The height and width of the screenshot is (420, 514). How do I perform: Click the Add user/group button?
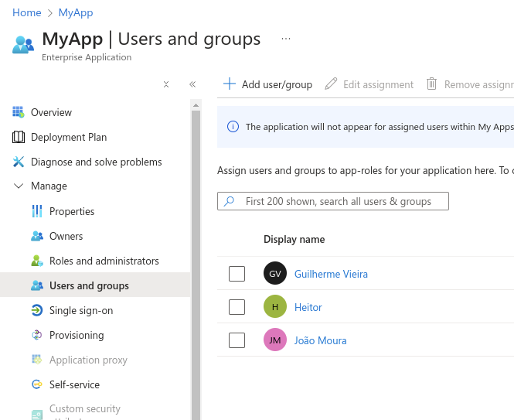tap(267, 84)
